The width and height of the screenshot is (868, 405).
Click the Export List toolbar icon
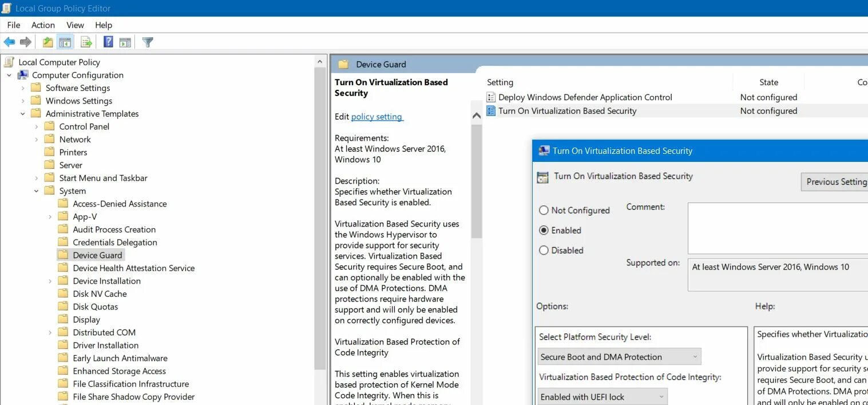coord(86,42)
